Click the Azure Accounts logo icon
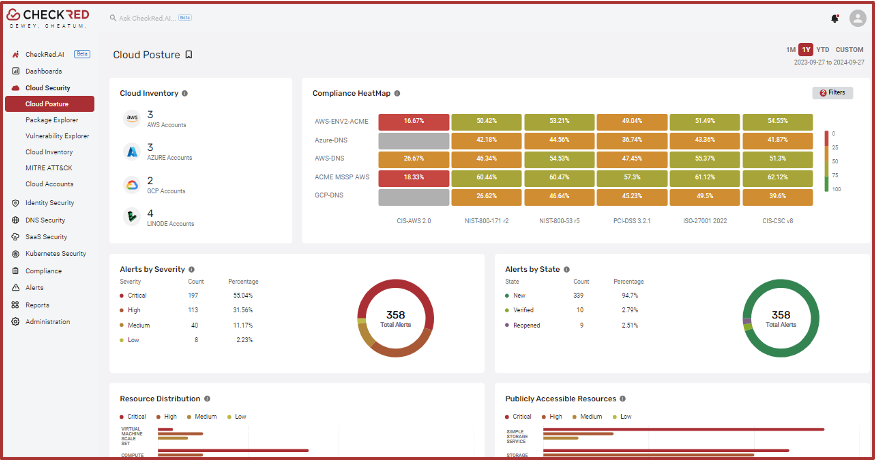This screenshot has height=460, width=876. pos(131,151)
